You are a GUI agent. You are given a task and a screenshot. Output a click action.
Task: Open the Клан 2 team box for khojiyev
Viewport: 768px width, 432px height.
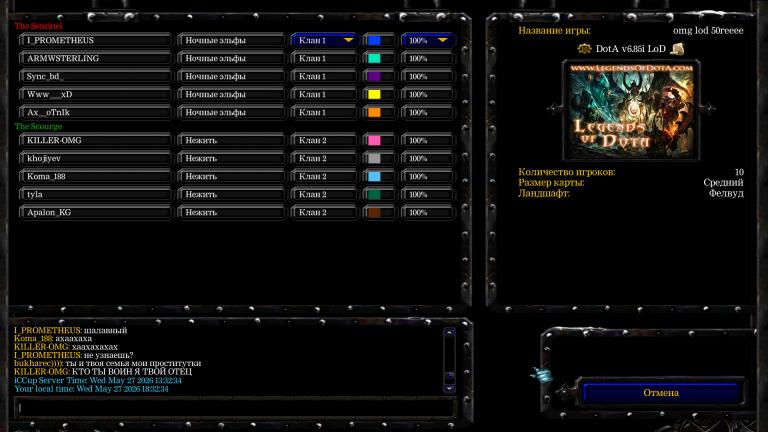coord(324,158)
